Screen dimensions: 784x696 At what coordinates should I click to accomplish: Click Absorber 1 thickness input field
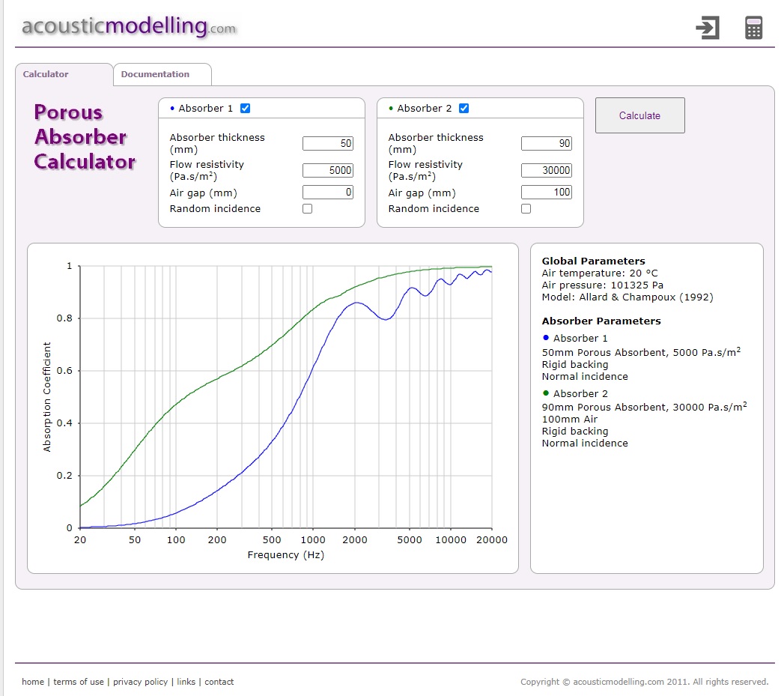tap(328, 144)
